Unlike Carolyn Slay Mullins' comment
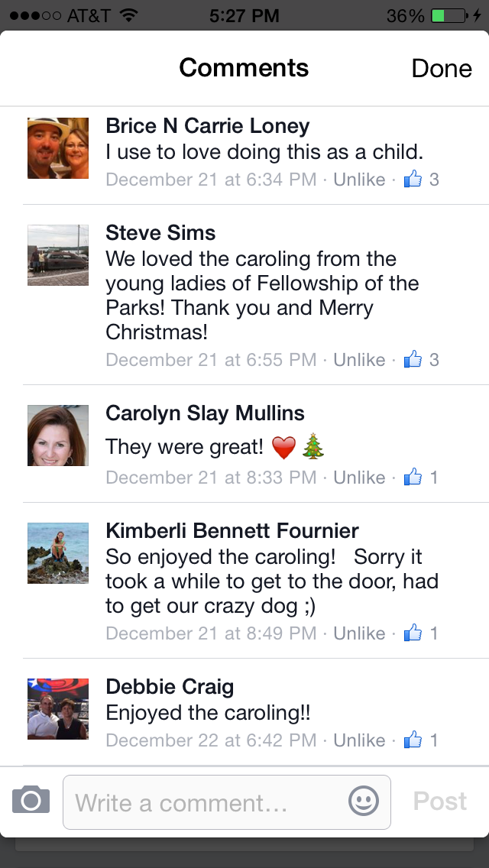Image resolution: width=489 pixels, height=868 pixels. (359, 478)
